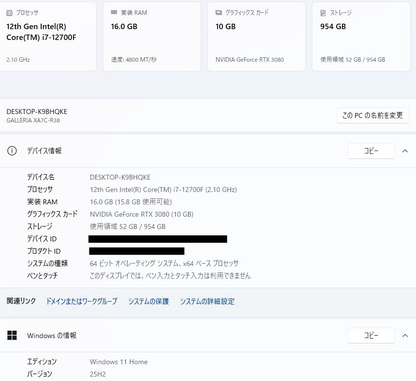Click the プロセッサ row value with (2.10 GHz)
Screen dimensions: 416x381
point(163,190)
